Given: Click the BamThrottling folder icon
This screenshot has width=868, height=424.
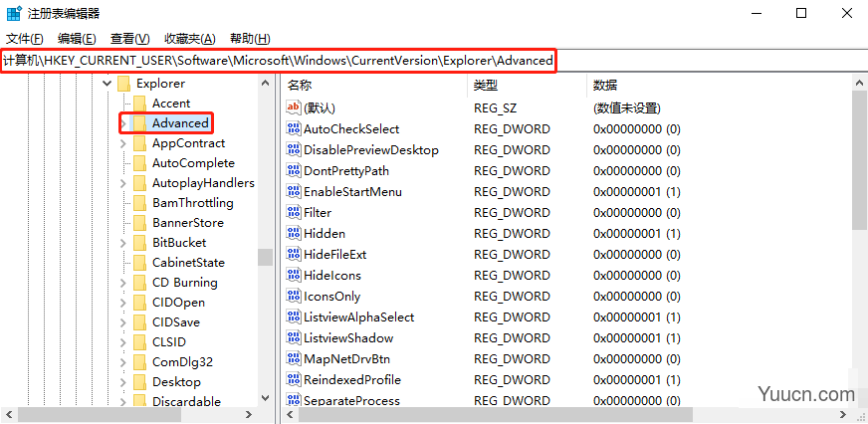Looking at the screenshot, I should pyautogui.click(x=139, y=203).
